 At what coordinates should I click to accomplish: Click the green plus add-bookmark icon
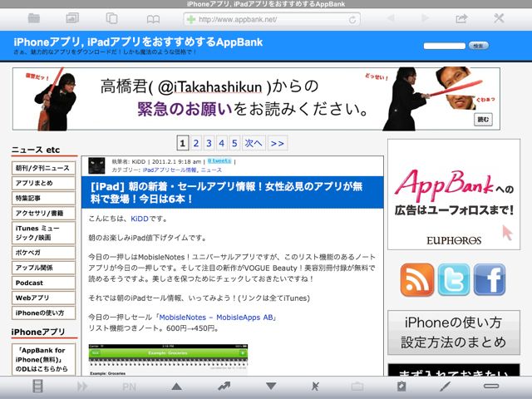click(191, 19)
